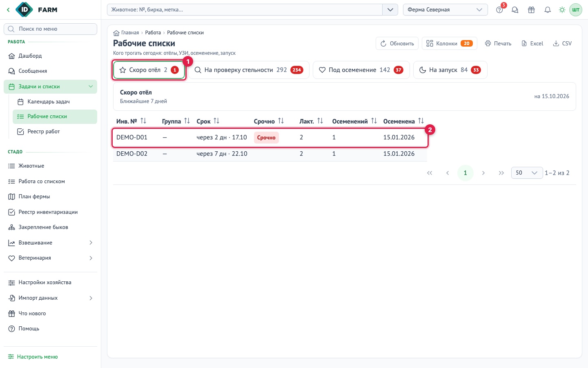Go to the last page of results
Image resolution: width=588 pixels, height=368 pixels.
(501, 173)
